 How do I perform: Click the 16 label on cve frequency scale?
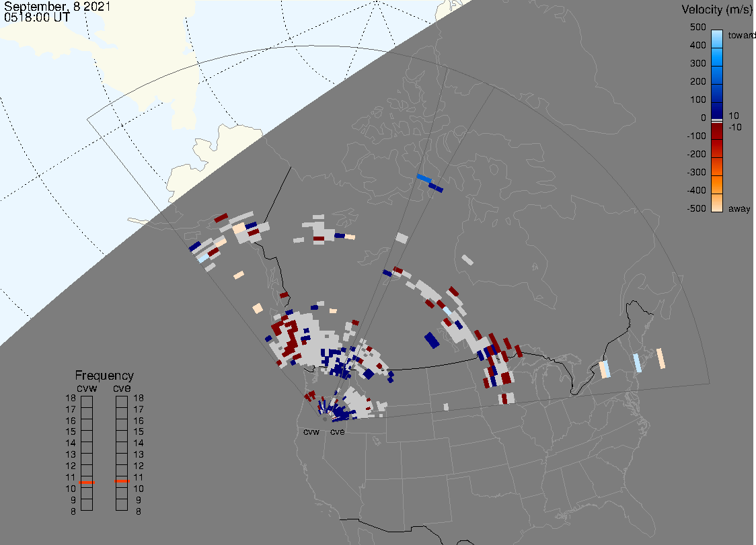(x=139, y=421)
